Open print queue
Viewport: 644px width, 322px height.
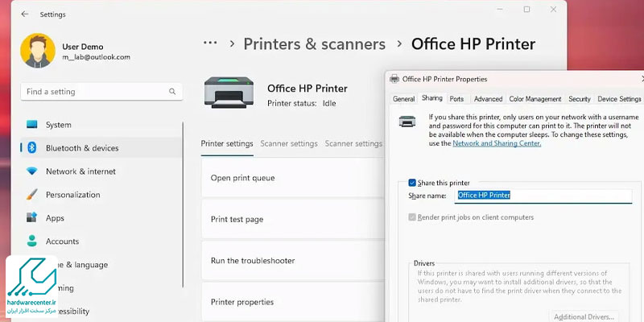[x=293, y=178]
